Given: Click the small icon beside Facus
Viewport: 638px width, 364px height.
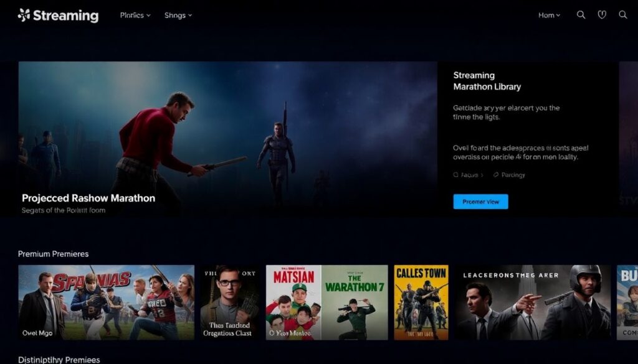Looking at the screenshot, I should (456, 175).
